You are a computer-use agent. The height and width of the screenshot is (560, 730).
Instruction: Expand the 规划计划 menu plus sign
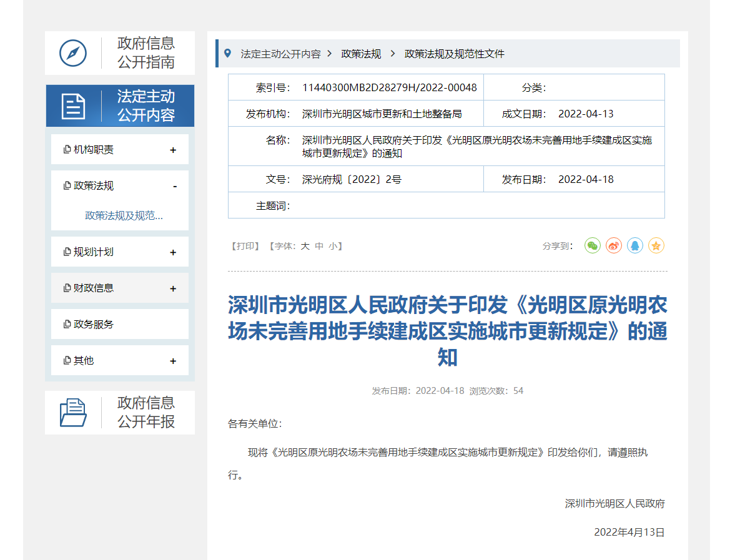pos(173,253)
